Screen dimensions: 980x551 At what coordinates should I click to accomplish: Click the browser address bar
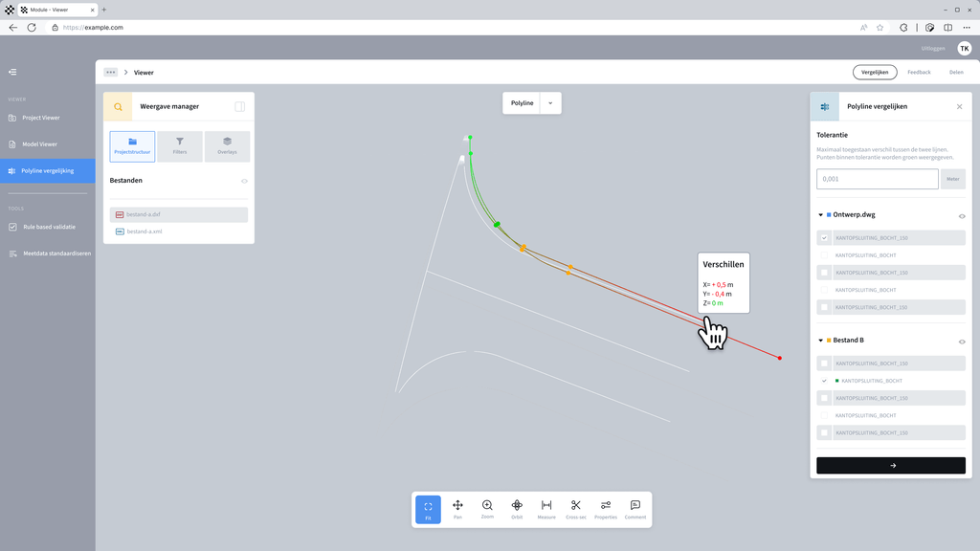tap(450, 28)
